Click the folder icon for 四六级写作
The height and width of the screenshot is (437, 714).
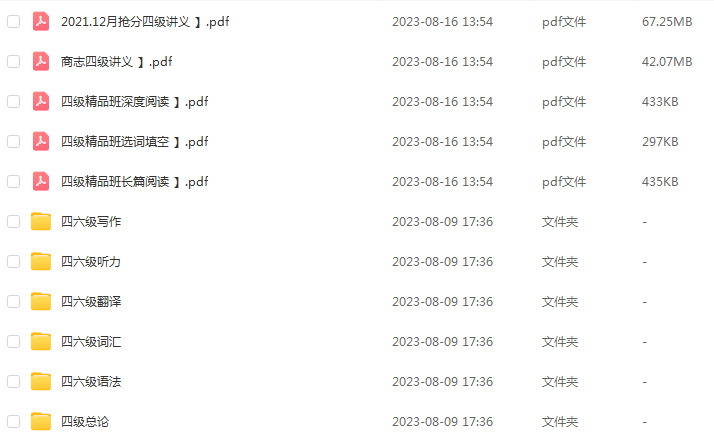[x=41, y=222]
